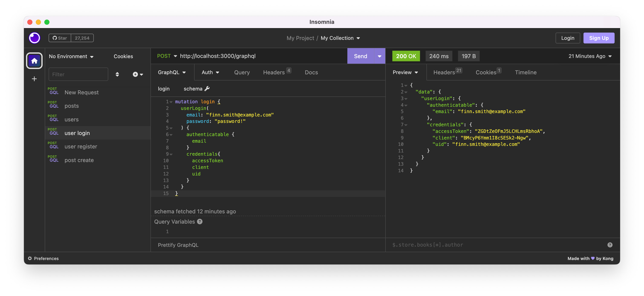Click the Query Variables help icon
Image resolution: width=644 pixels, height=296 pixels.
200,221
